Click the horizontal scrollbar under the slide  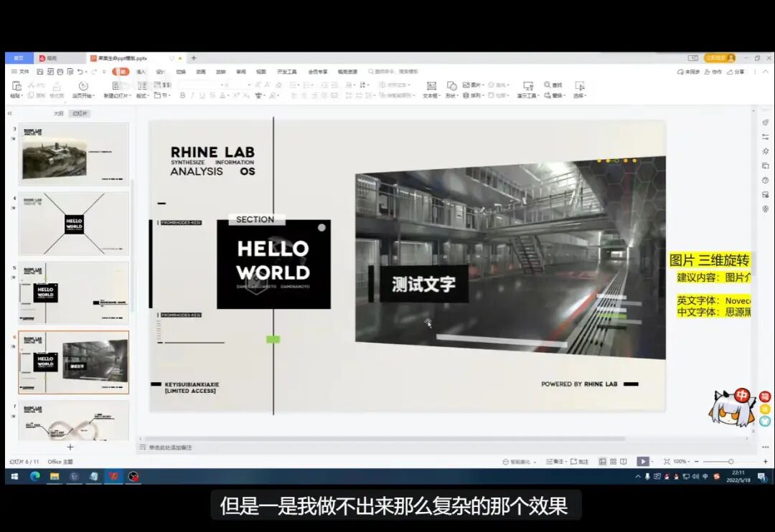pyautogui.click(x=385, y=439)
